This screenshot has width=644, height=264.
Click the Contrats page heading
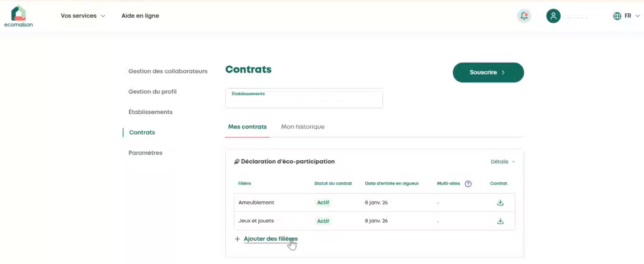click(248, 69)
